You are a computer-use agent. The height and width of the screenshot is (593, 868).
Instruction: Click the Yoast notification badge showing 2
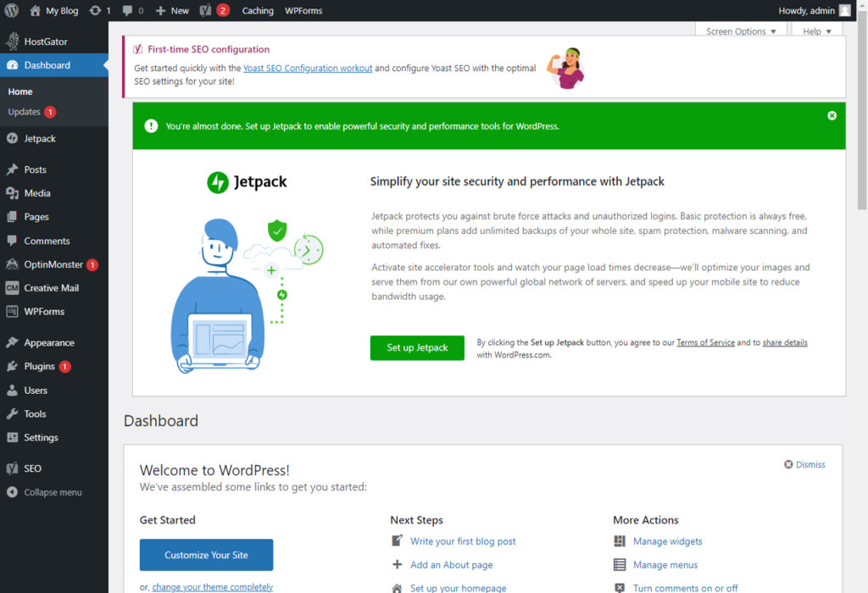coord(223,10)
